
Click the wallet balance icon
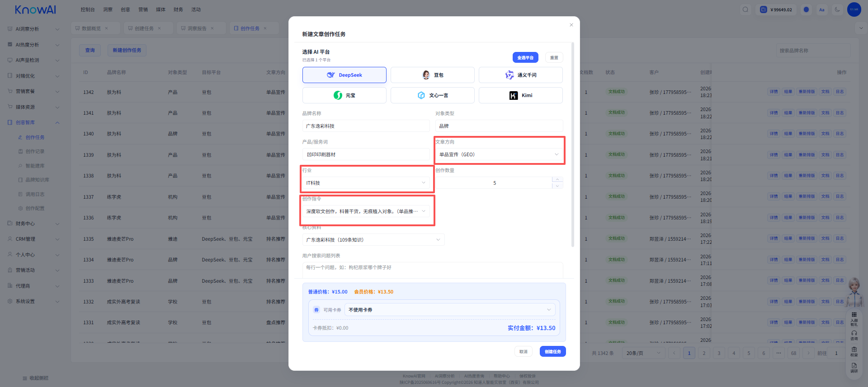(x=764, y=9)
